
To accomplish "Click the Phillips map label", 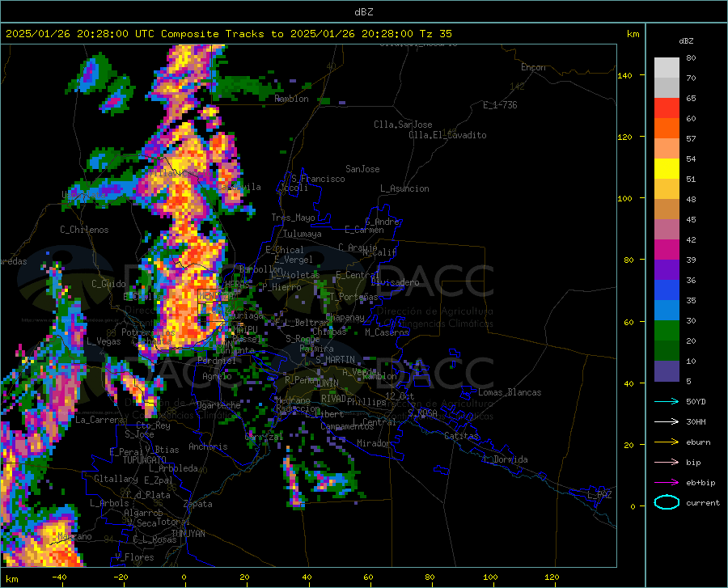I will click(366, 402).
